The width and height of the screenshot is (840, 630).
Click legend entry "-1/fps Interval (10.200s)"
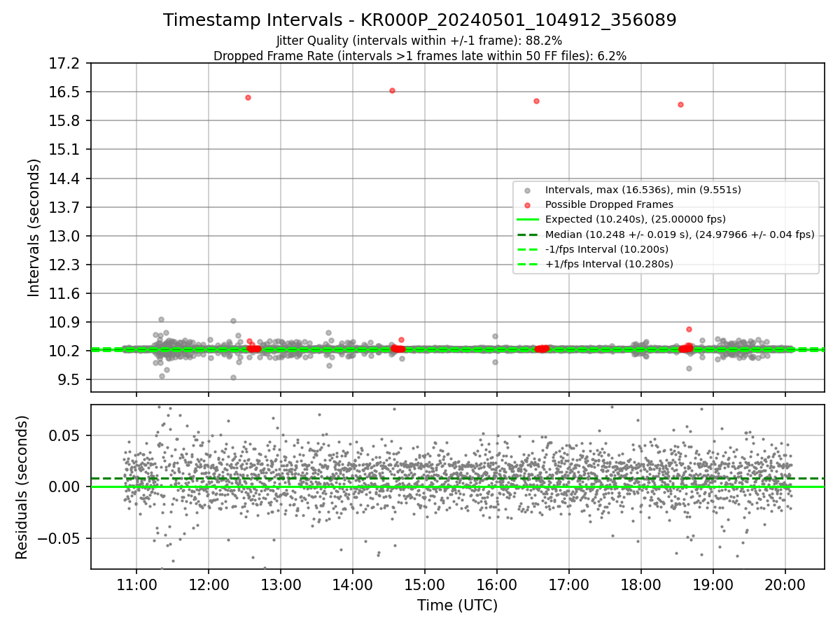607,249
